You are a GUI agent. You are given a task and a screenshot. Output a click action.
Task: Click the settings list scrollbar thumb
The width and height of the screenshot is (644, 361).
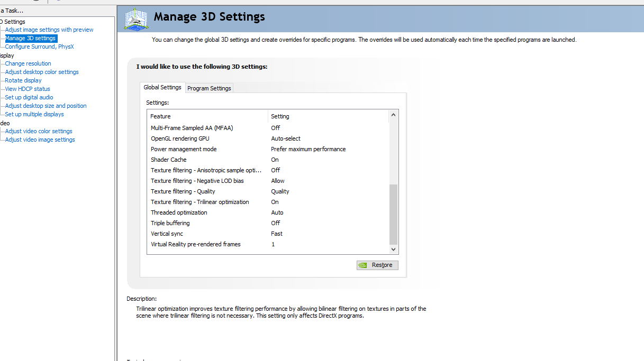coord(393,214)
